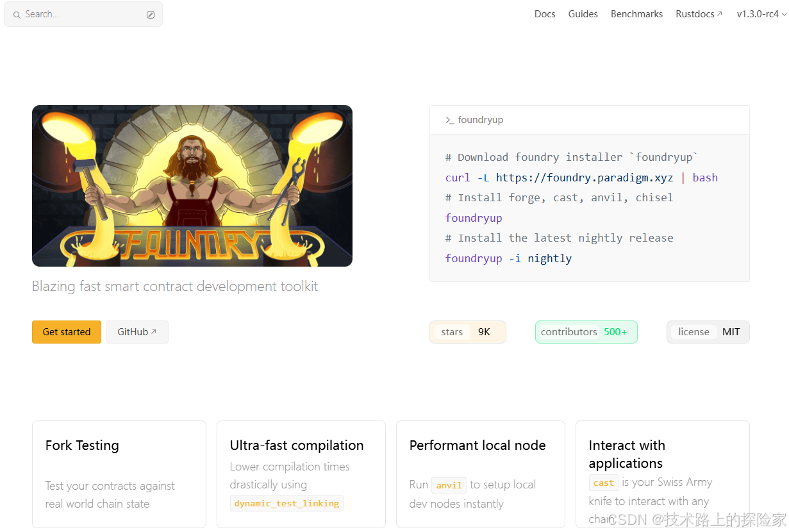This screenshot has height=532, width=789.
Task: Click the Get started button
Action: 67,332
